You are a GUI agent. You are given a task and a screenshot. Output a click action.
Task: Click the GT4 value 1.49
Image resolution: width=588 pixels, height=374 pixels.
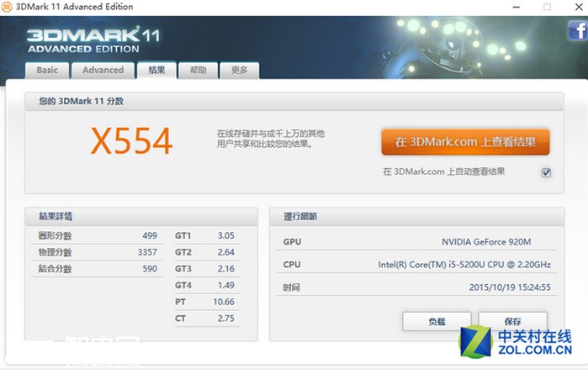pyautogui.click(x=225, y=285)
